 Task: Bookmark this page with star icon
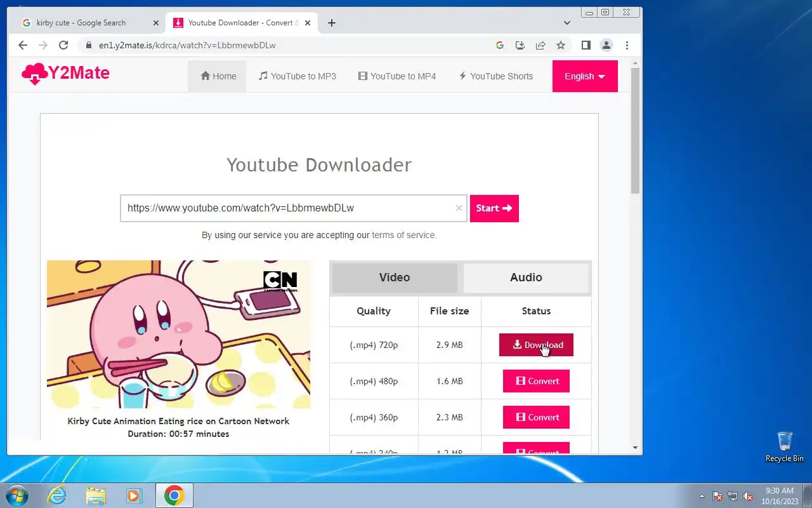point(561,45)
